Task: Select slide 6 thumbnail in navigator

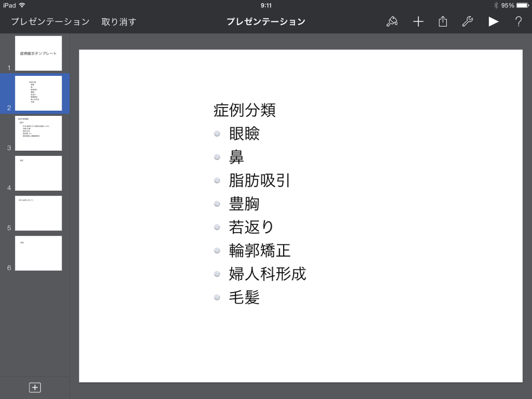Action: pyautogui.click(x=38, y=253)
